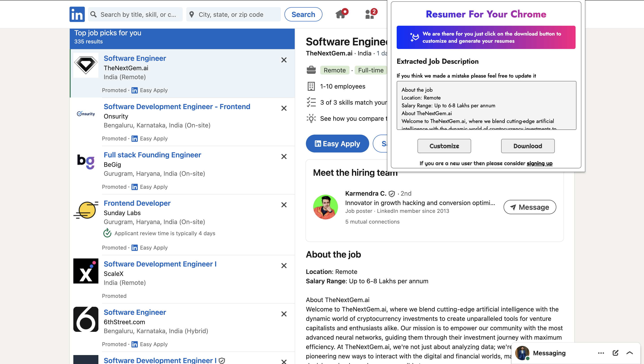Edit the extracted job description textbox

point(486,105)
